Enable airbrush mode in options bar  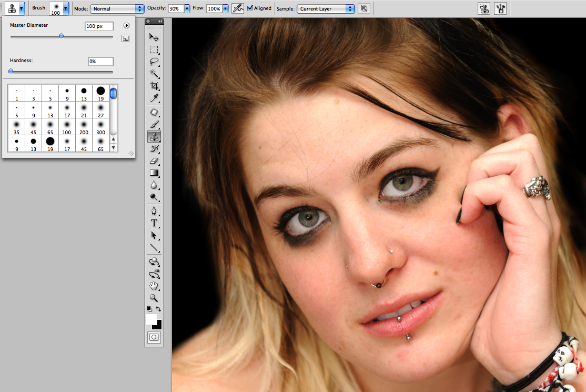238,8
